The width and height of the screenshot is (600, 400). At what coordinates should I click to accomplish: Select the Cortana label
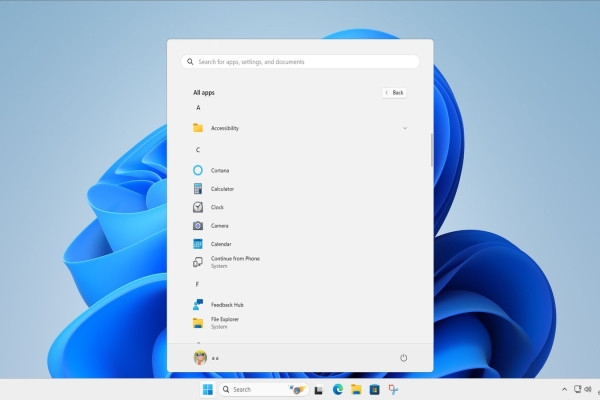click(x=220, y=170)
